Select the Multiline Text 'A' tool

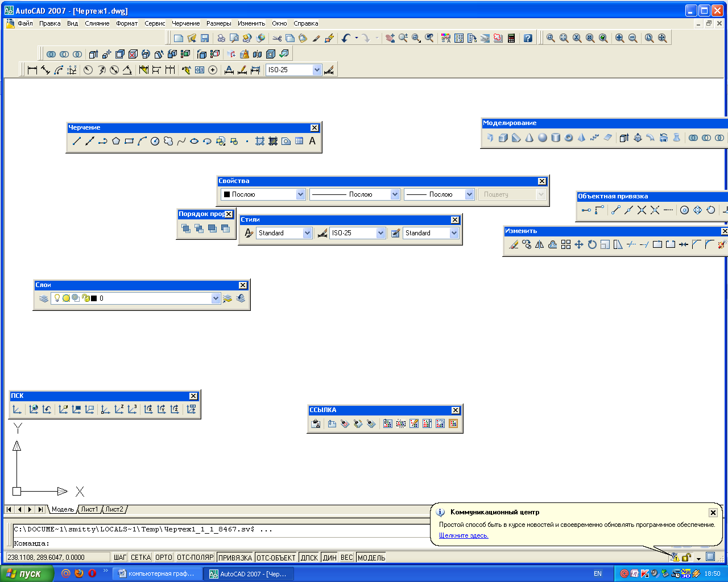pyautogui.click(x=312, y=142)
